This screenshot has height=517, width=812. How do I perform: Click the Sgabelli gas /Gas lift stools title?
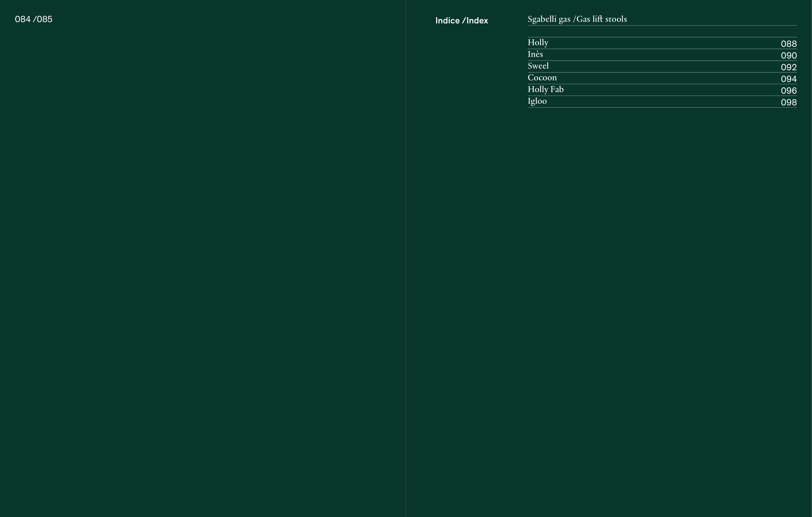coord(577,19)
